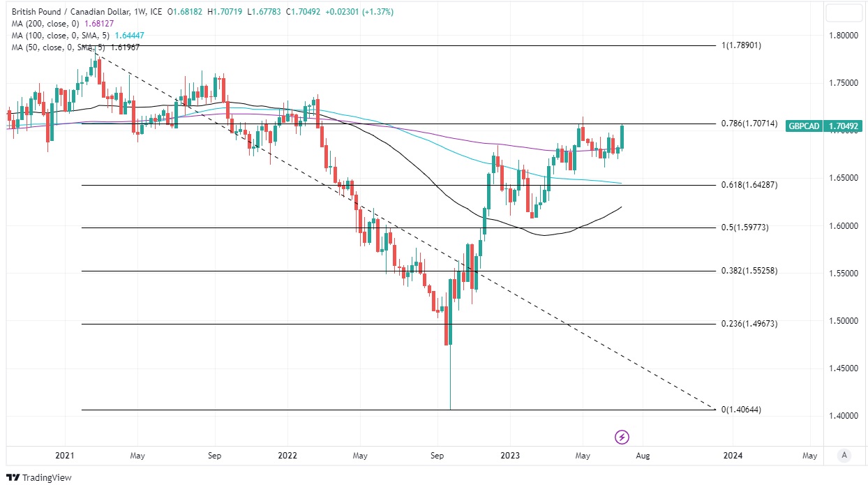
Task: Select the MA 50 indicator legend
Action: click(75, 47)
